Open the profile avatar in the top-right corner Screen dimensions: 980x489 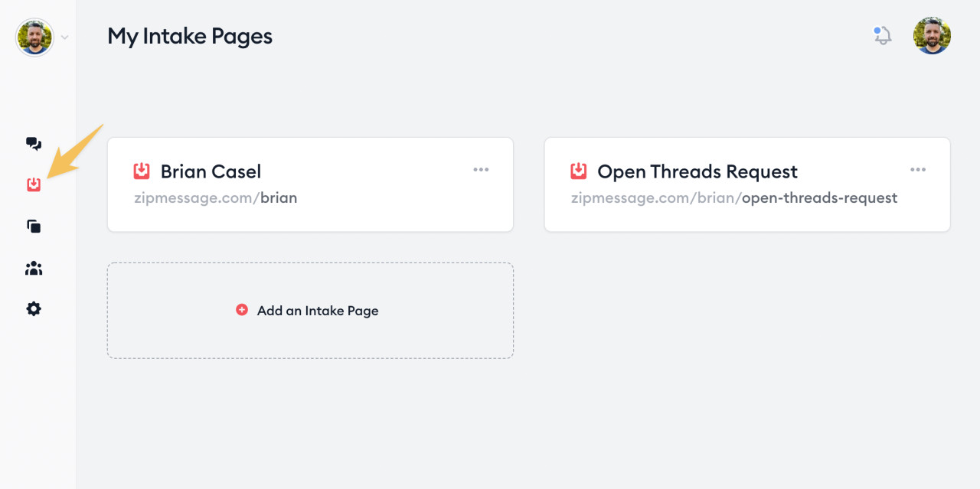pyautogui.click(x=932, y=35)
